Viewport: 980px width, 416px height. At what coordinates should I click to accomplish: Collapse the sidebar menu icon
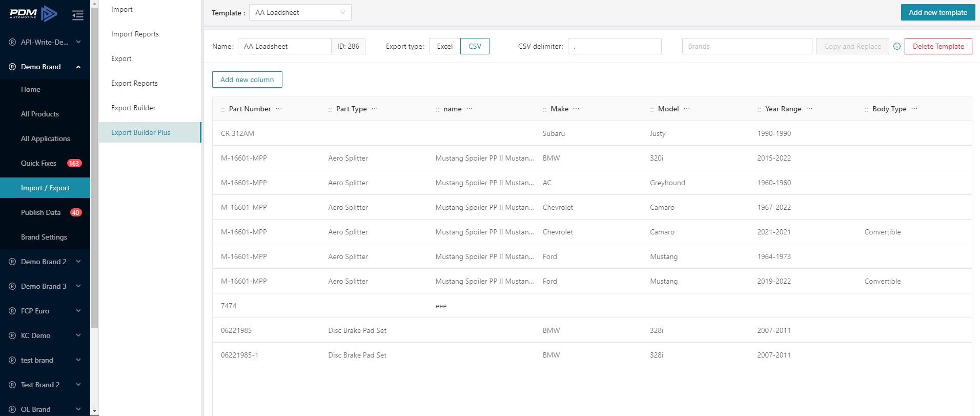(78, 15)
